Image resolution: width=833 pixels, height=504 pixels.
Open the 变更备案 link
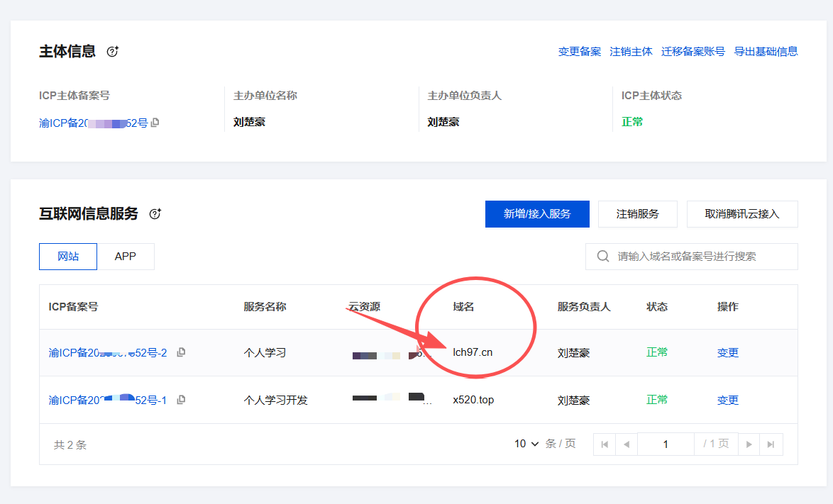point(579,52)
